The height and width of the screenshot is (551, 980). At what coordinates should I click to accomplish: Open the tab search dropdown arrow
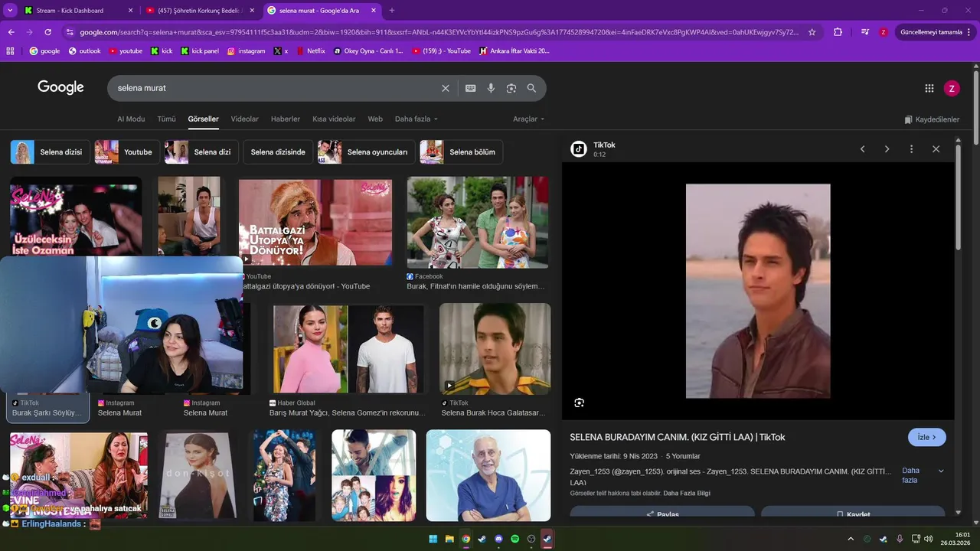10,11
